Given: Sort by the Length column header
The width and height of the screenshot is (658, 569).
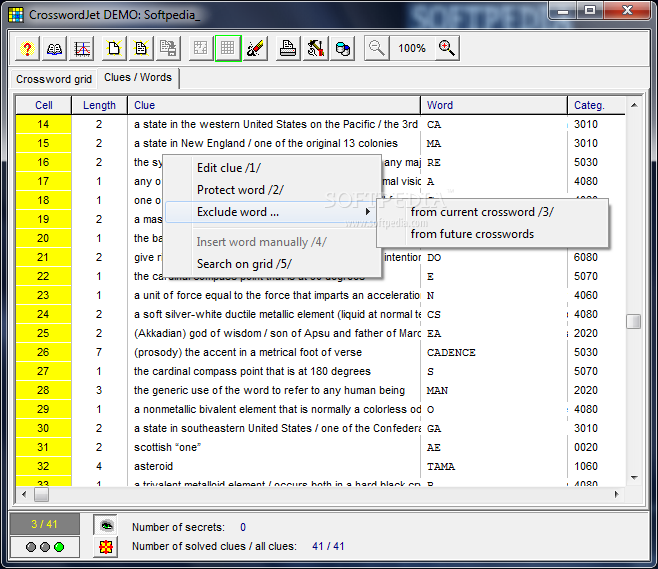Looking at the screenshot, I should pyautogui.click(x=99, y=105).
